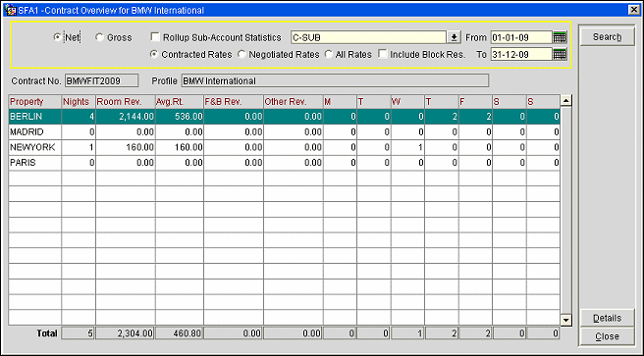Click the Room Rev. column header
The width and height of the screenshot is (644, 356).
pos(126,102)
